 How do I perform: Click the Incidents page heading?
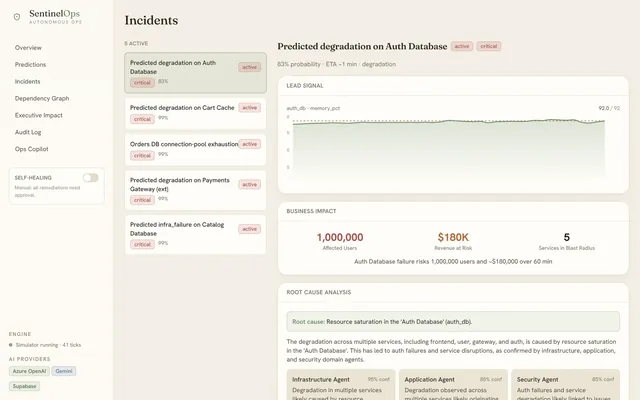(151, 20)
